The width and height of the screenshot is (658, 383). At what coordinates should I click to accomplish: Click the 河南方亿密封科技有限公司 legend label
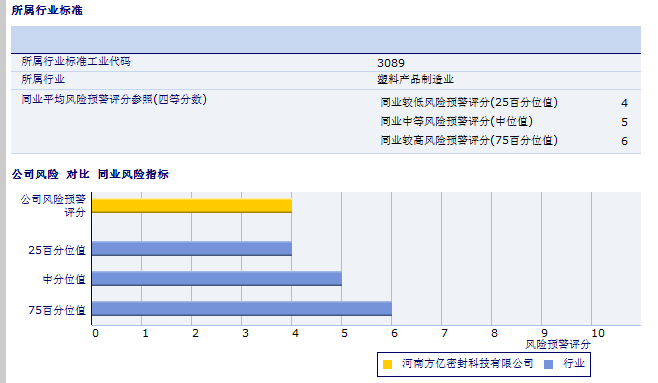[x=467, y=363]
